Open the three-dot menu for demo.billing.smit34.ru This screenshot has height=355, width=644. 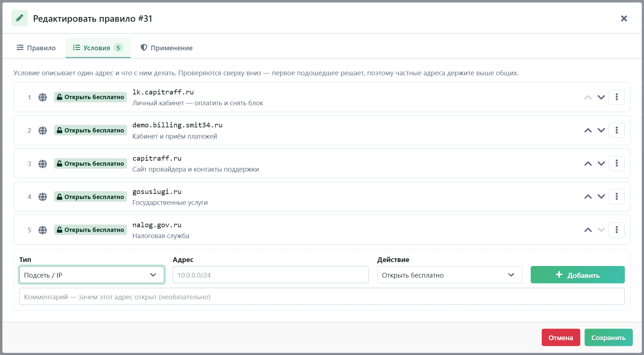pos(617,130)
